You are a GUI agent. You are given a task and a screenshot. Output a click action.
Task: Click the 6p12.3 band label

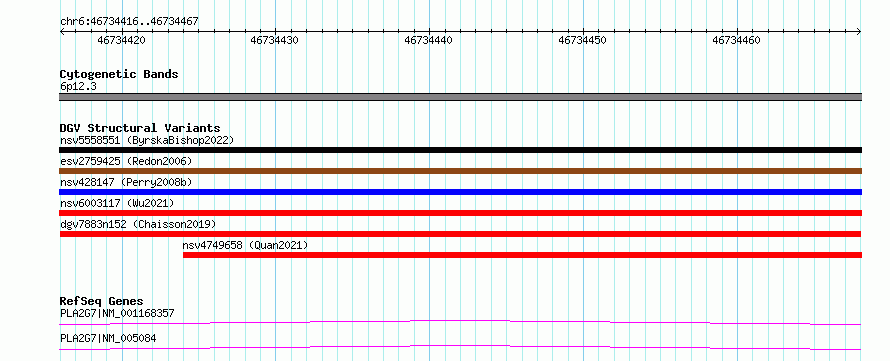tap(78, 86)
